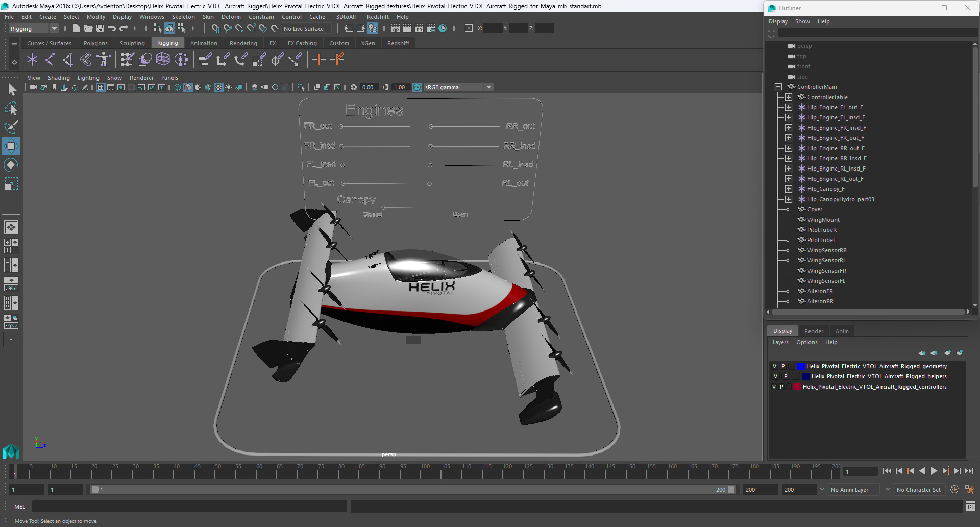Expand Hlp_CanopyHydro_part03 node
Image resolution: width=980 pixels, height=527 pixels.
(x=789, y=199)
